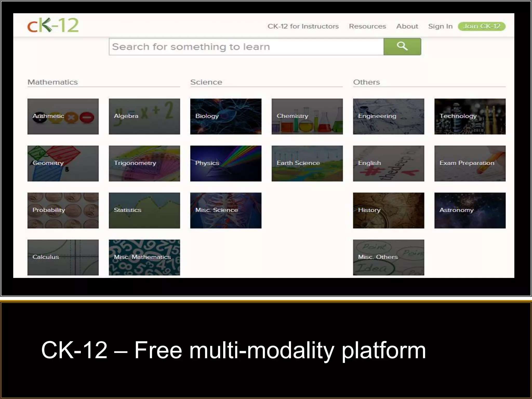Click the Join CK-12 button
This screenshot has width=532, height=399.
tap(482, 26)
